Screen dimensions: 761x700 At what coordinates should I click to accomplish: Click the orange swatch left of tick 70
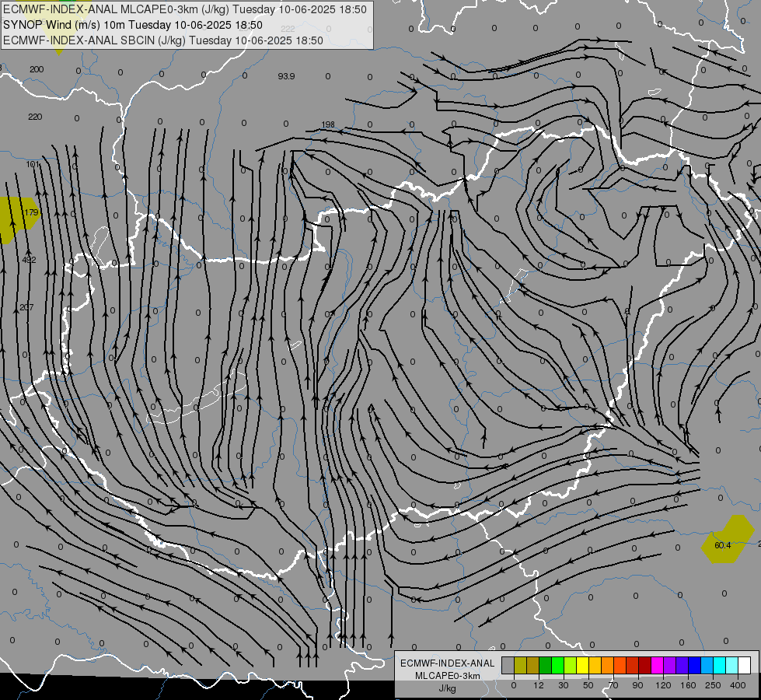pos(608,666)
